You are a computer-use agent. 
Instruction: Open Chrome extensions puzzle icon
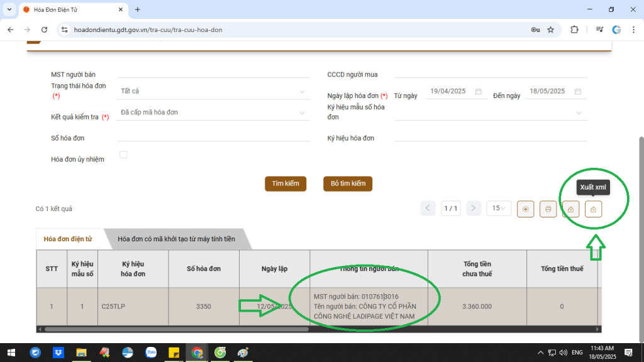point(574,30)
